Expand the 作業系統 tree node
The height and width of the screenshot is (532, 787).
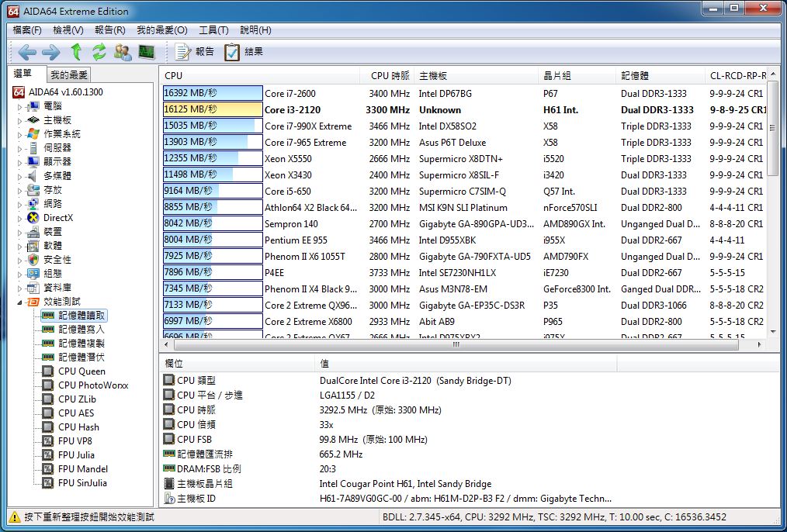19,134
